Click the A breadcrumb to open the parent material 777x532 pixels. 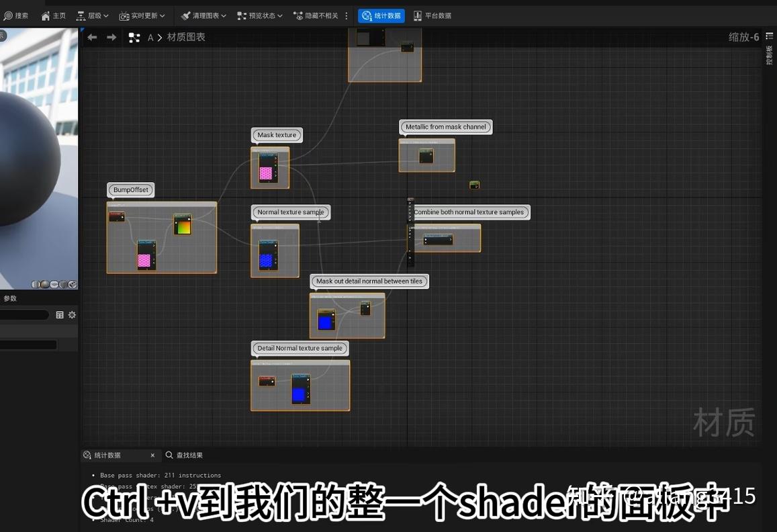150,38
